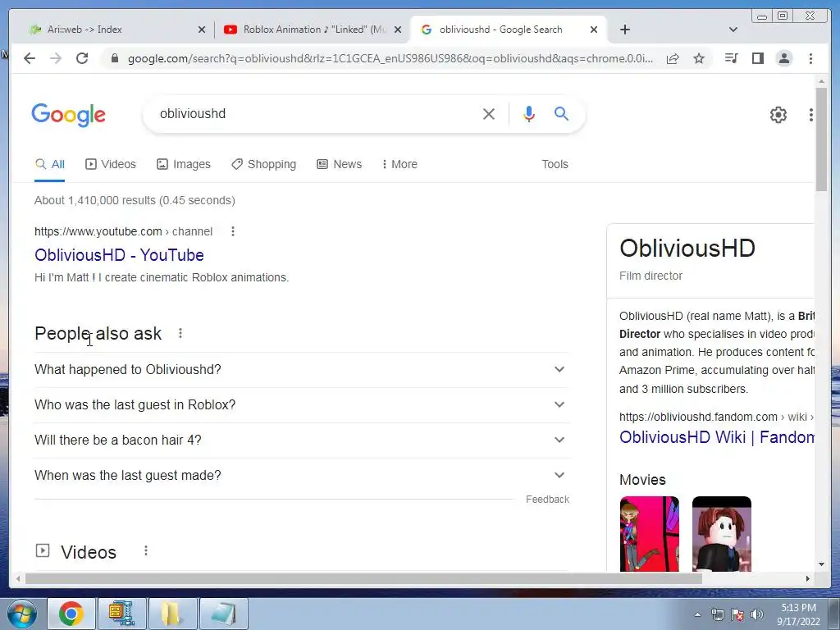The image size is (840, 630).
Task: Click the volume speaker tray icon
Action: click(756, 614)
